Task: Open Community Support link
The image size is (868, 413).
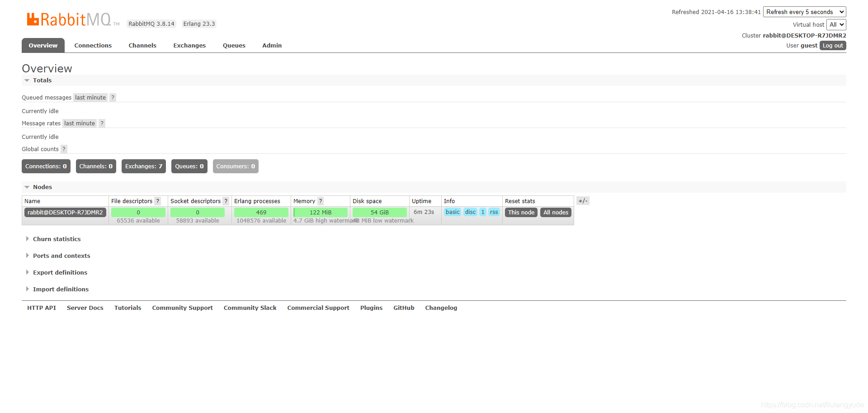Action: tap(182, 308)
